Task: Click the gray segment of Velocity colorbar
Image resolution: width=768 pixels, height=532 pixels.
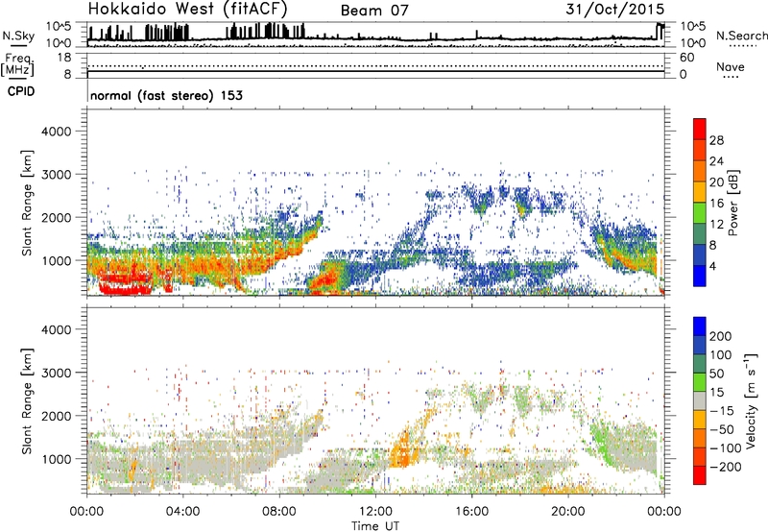Action: [700, 400]
